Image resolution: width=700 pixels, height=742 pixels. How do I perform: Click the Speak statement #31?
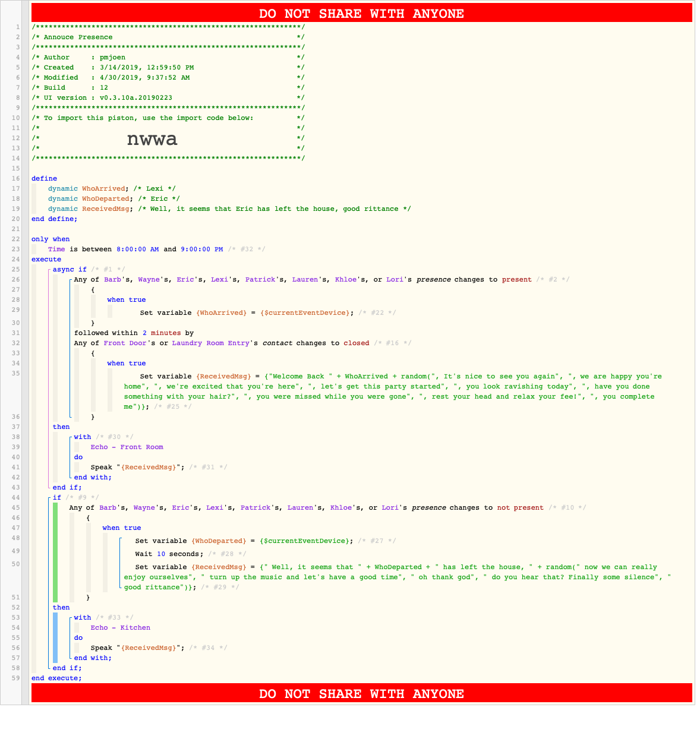tap(159, 467)
